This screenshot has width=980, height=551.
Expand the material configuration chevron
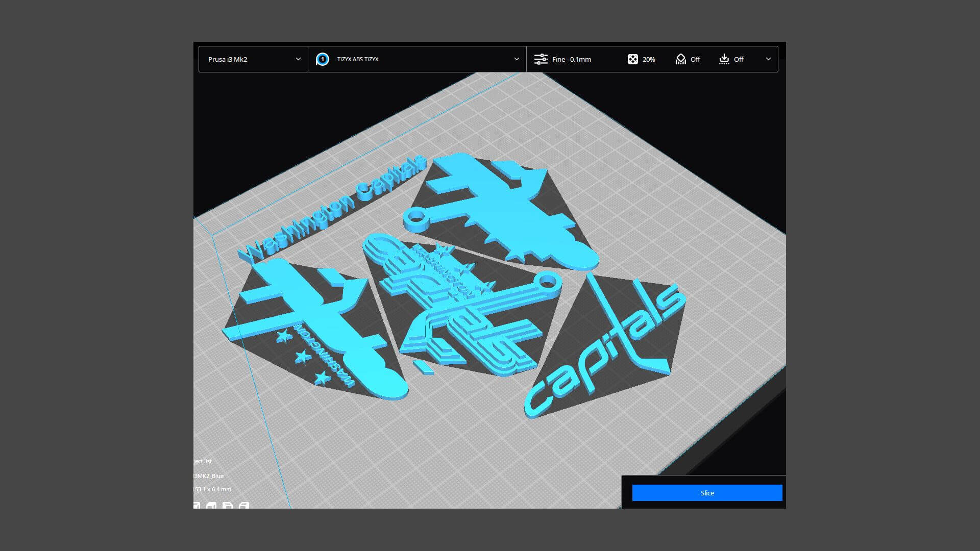point(517,59)
